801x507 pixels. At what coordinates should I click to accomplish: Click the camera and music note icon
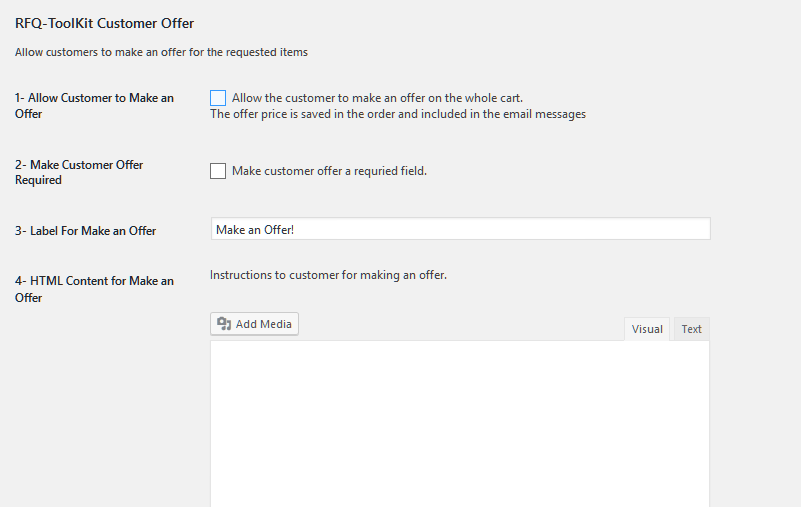coord(224,324)
